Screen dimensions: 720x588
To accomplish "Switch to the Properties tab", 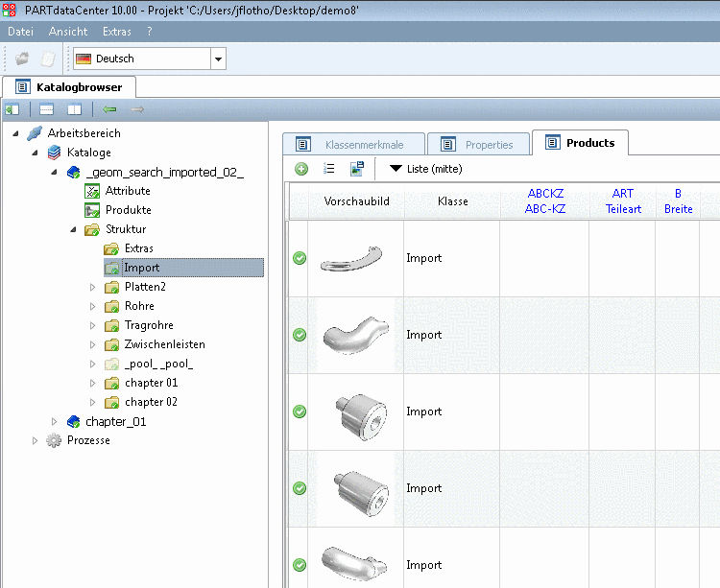I will (x=478, y=145).
